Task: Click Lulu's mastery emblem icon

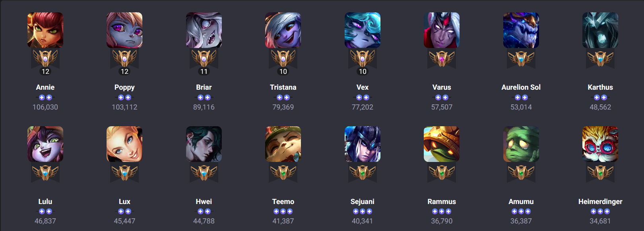Action: point(45,173)
